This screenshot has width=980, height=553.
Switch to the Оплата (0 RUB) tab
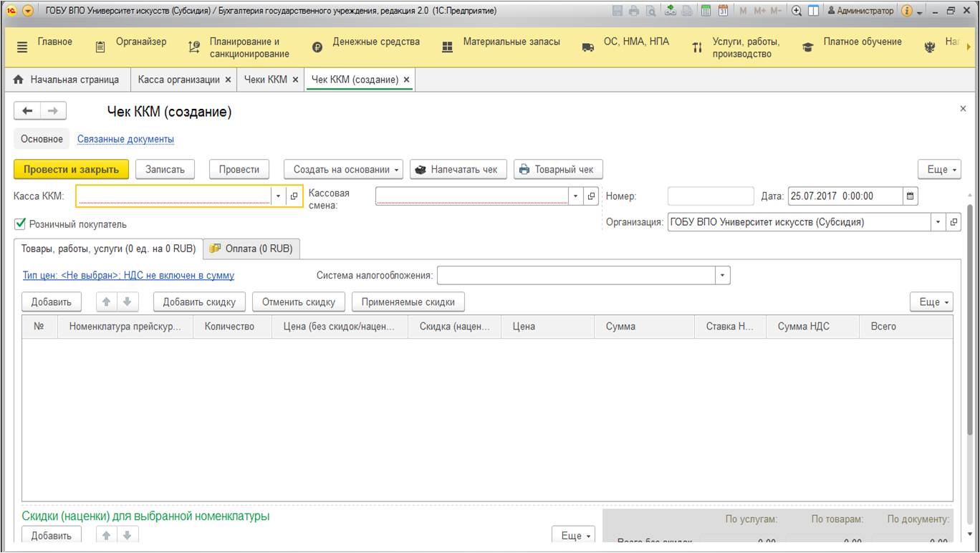251,249
